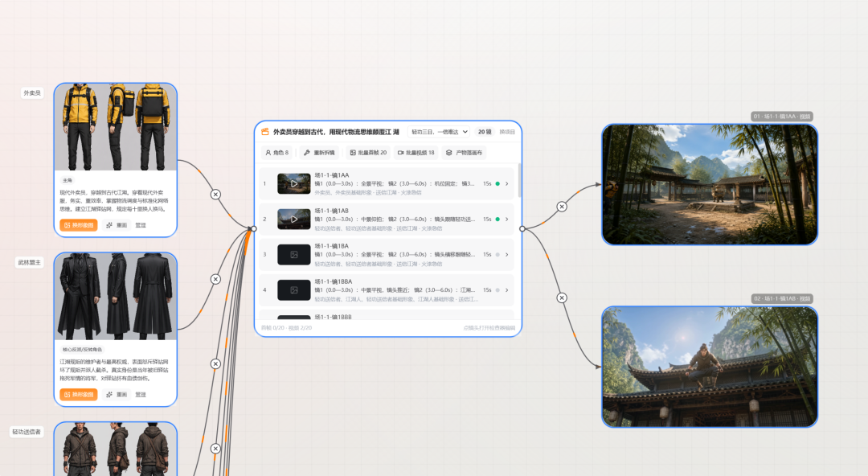Click 重画 redraw on 武林盟主 card

(117, 395)
